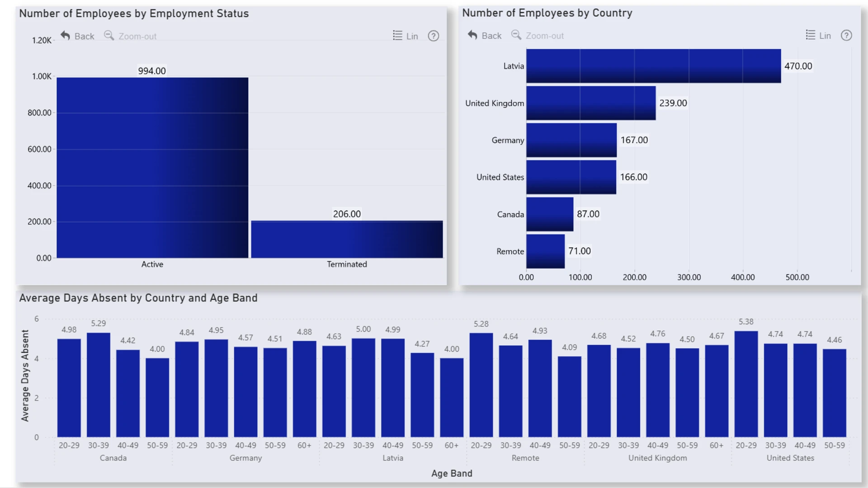Click Back in the Employees by Country chart

(x=485, y=36)
